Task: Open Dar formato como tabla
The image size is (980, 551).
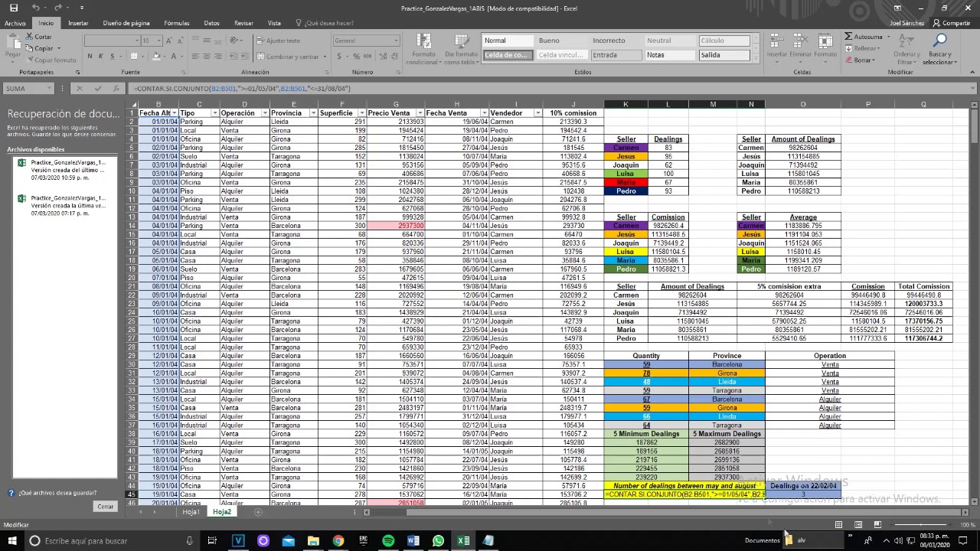Action: tap(461, 48)
